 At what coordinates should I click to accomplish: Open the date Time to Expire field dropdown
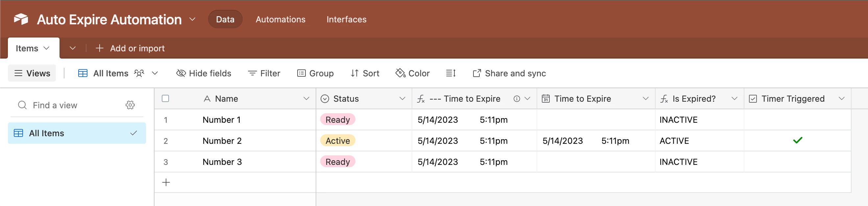tap(646, 98)
